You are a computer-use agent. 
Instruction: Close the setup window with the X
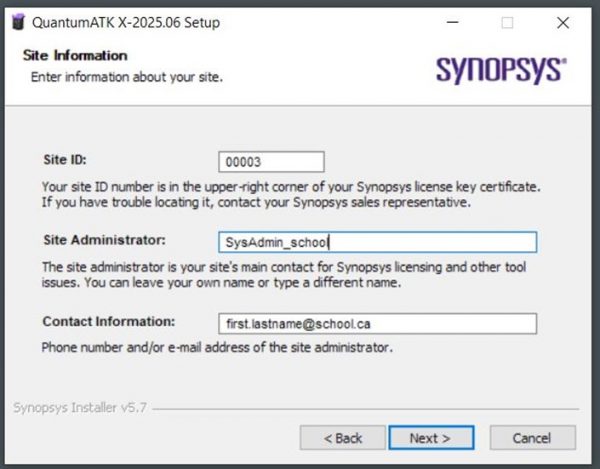click(563, 23)
